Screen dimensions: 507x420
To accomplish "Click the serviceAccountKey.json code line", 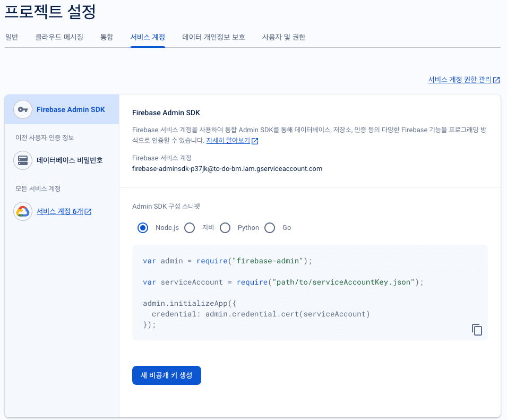I will (x=283, y=282).
